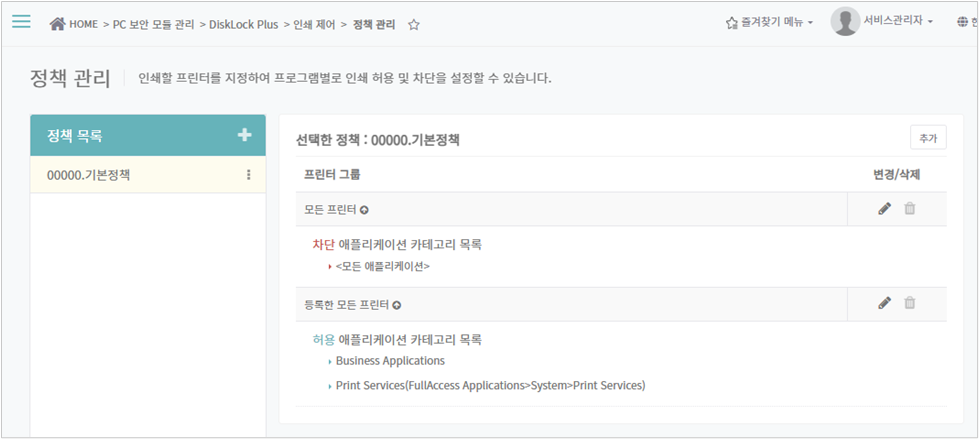The height and width of the screenshot is (439, 979).
Task: Navigate to the DiskLock Plus breadcrumb
Action: 243,23
